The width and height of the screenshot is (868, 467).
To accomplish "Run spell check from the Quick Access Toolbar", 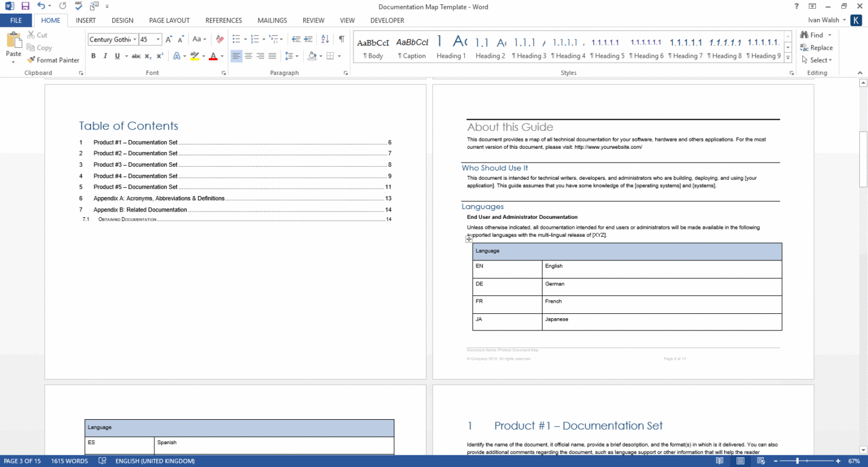I will pyautogui.click(x=78, y=6).
